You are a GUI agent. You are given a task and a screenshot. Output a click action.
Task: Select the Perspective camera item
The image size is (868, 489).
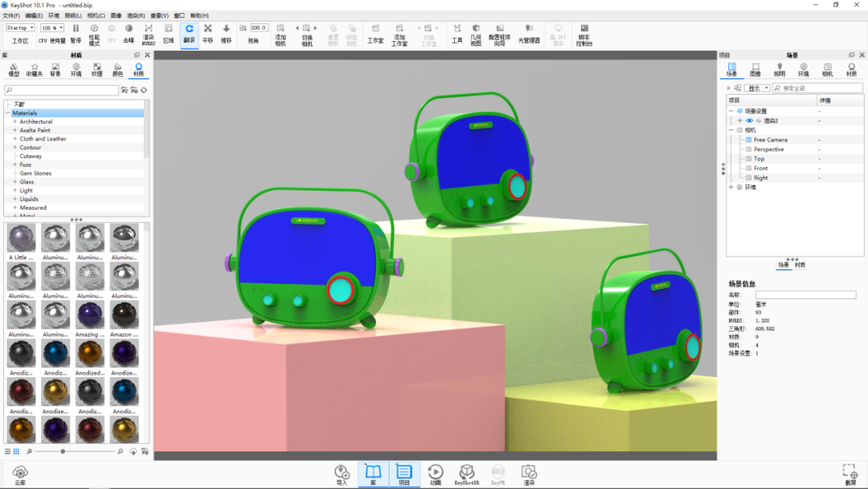click(768, 150)
